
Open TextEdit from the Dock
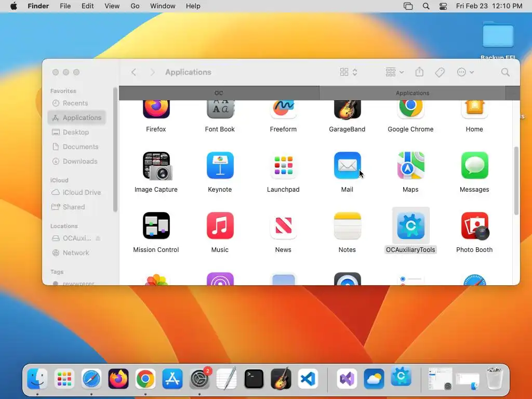(227, 378)
